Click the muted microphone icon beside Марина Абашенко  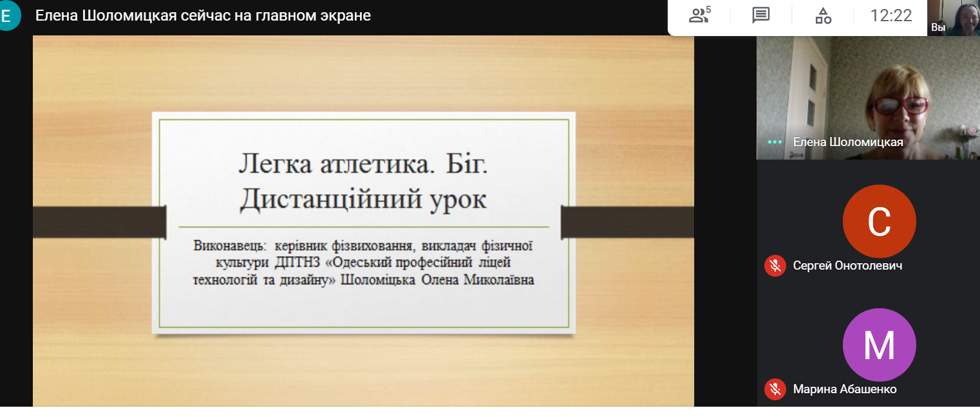point(775,389)
